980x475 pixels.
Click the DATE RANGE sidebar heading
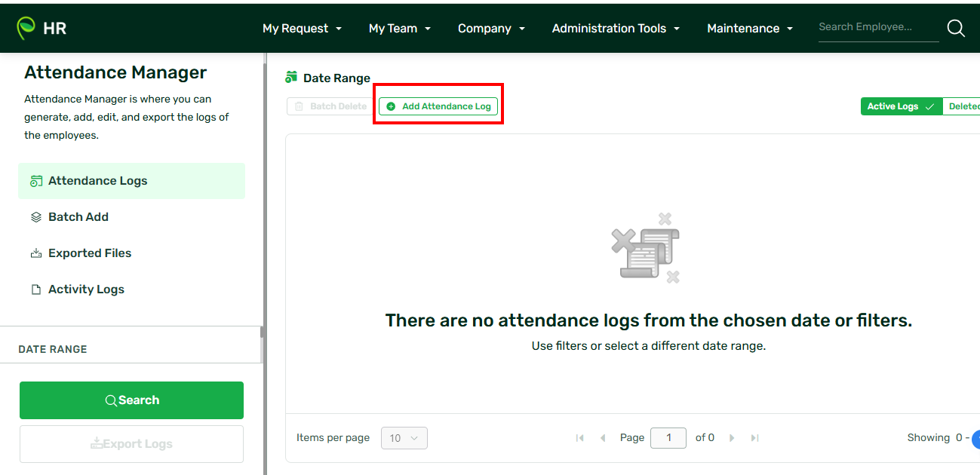click(53, 349)
